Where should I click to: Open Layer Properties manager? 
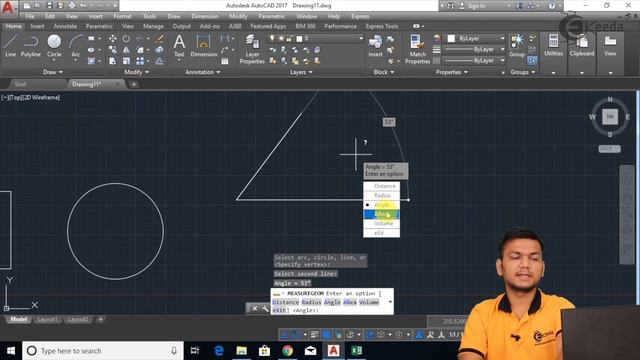[x=252, y=49]
